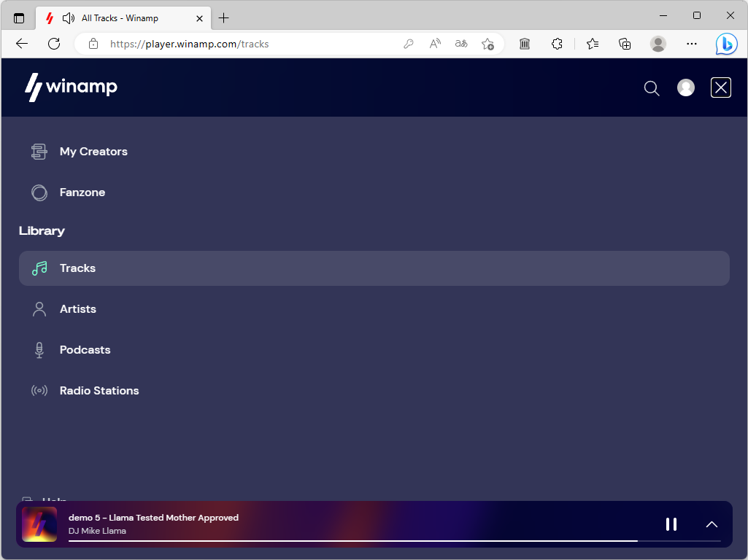748x560 pixels.
Task: Open Collections icon
Action: (625, 44)
